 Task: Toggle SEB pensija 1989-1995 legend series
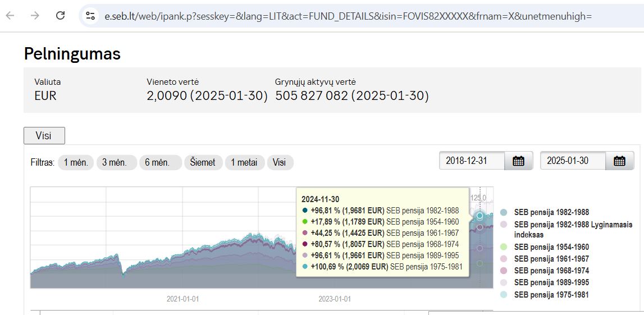(545, 282)
